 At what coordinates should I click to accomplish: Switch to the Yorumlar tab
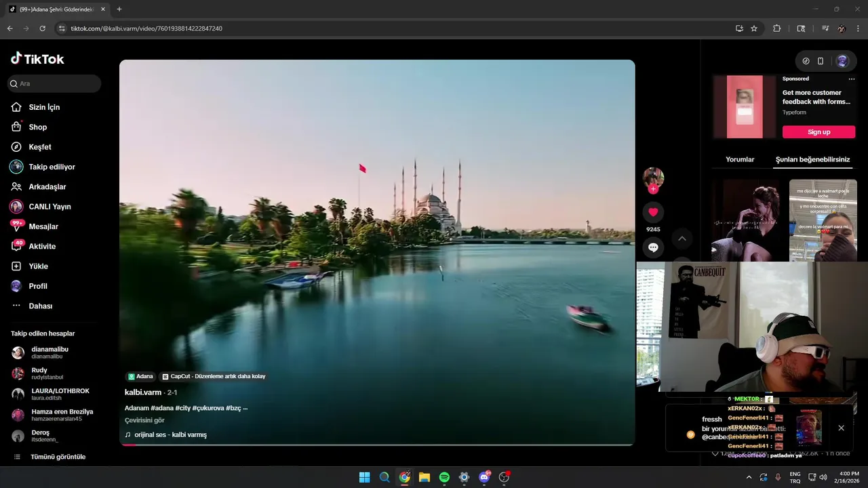tap(740, 160)
